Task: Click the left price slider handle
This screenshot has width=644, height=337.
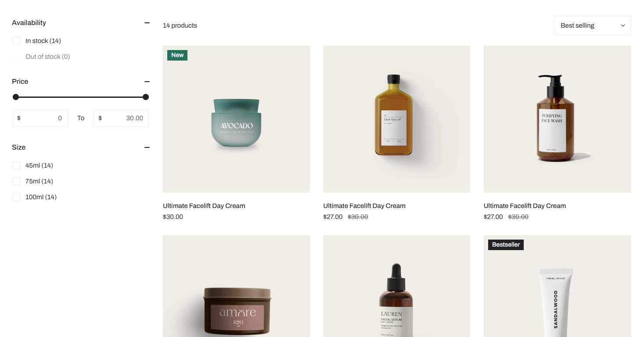Action: coord(16,97)
